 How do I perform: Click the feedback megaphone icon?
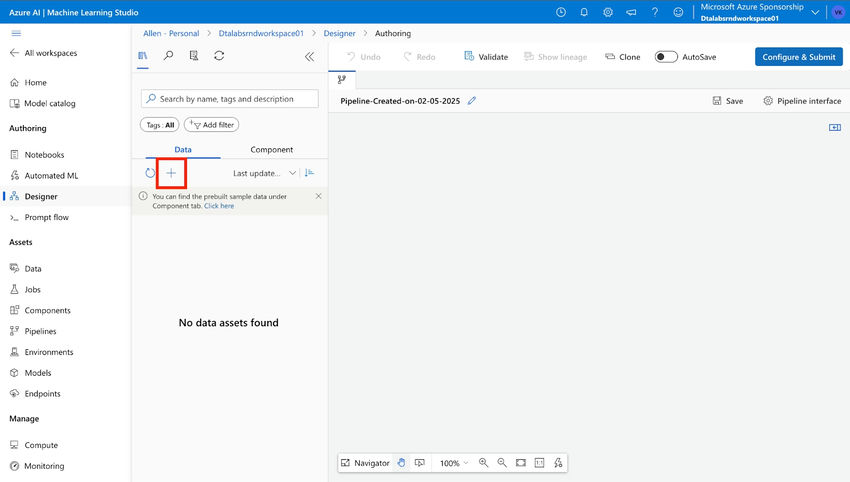tap(631, 12)
